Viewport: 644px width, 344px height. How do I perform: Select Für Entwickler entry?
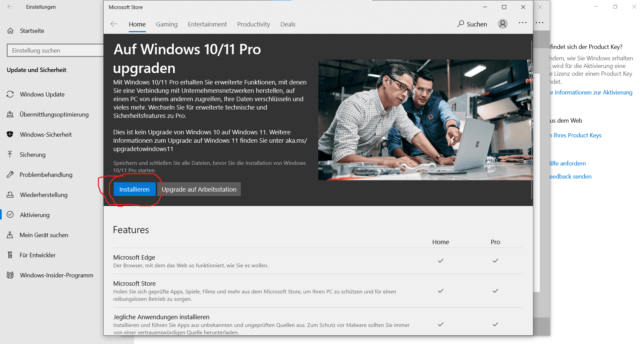38,255
